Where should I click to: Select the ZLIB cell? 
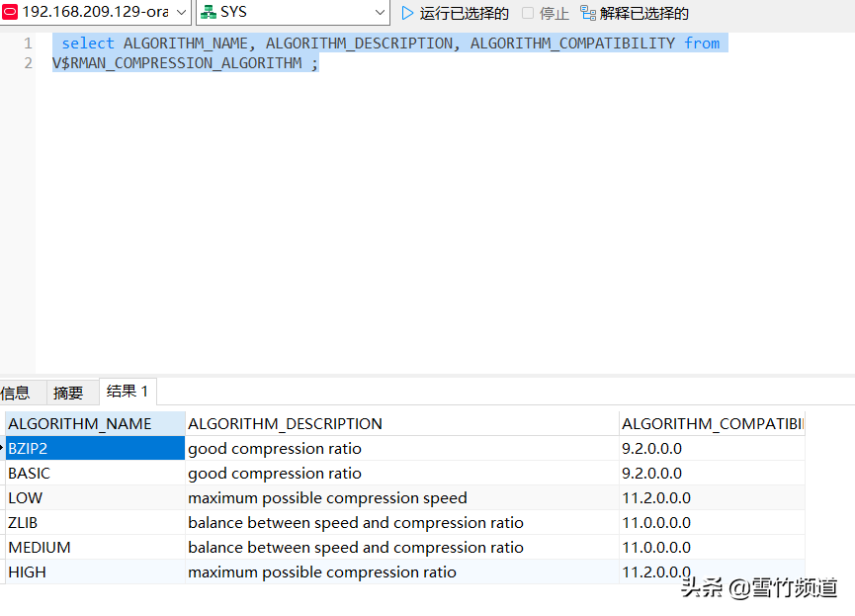coord(96,523)
